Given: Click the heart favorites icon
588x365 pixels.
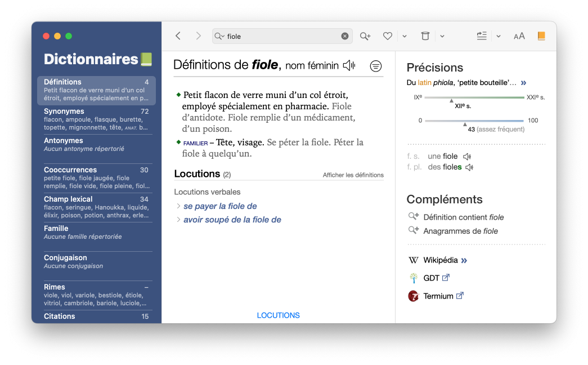Looking at the screenshot, I should [387, 36].
